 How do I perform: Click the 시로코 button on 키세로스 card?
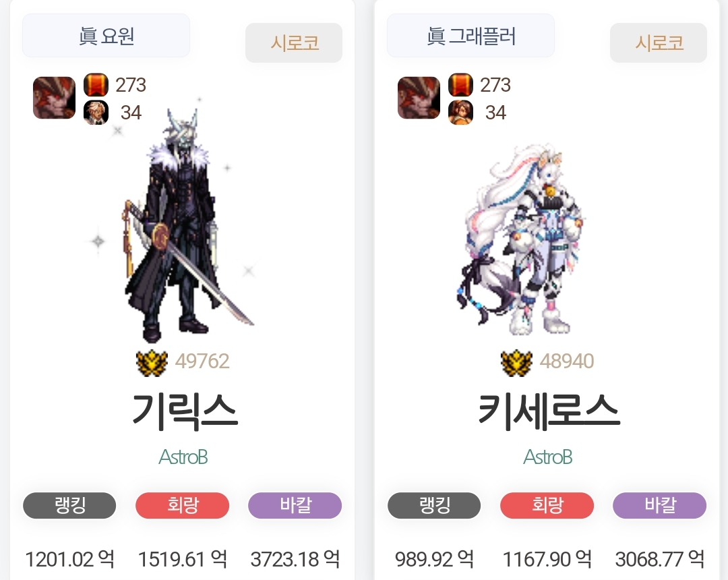(x=659, y=42)
